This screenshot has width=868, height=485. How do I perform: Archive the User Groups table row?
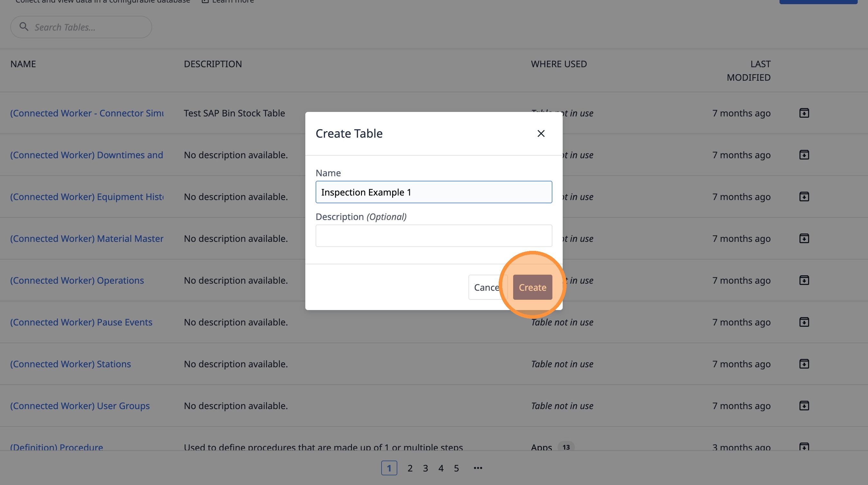804,406
